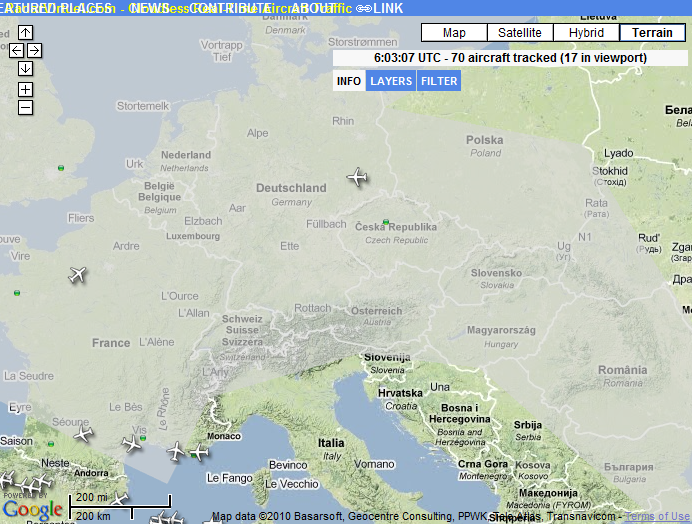Viewport: 692px width, 524px height.
Task: Click the LINK text in header
Action: coord(388,8)
